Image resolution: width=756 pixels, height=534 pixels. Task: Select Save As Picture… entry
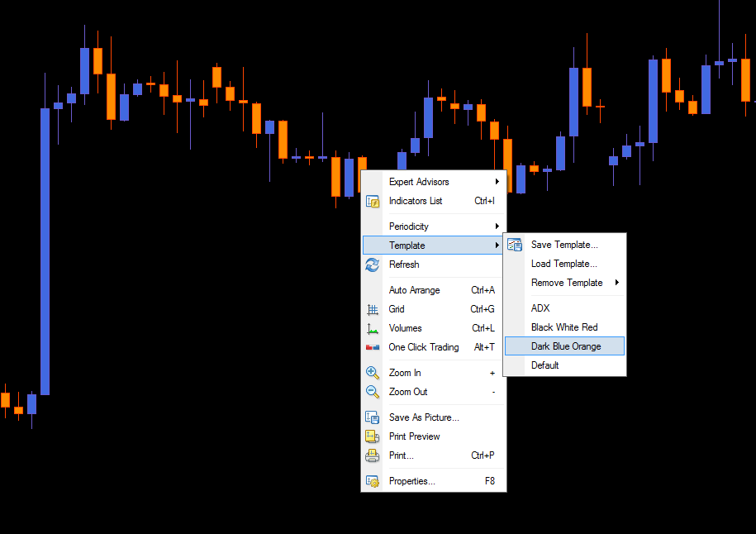coord(434,417)
